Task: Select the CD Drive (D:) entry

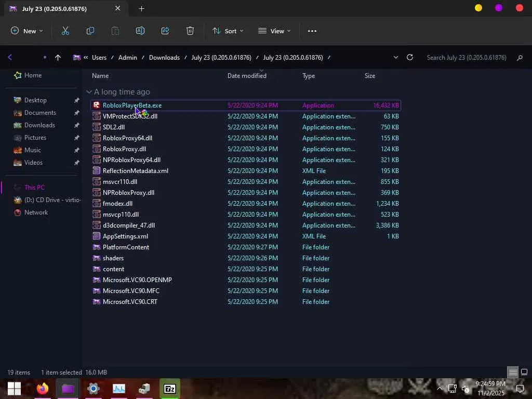Action: [47, 200]
